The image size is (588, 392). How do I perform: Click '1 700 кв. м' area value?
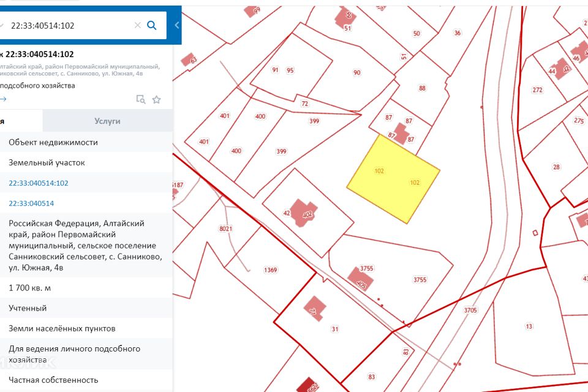tap(29, 288)
